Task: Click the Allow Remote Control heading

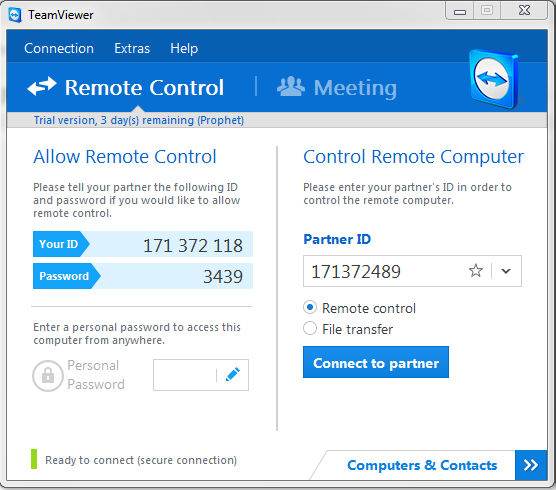Action: pos(124,157)
